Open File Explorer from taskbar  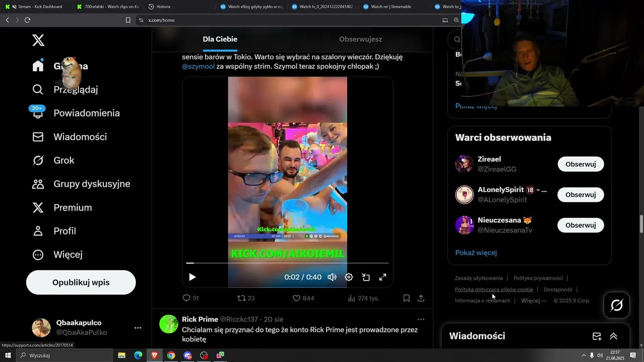[122, 355]
